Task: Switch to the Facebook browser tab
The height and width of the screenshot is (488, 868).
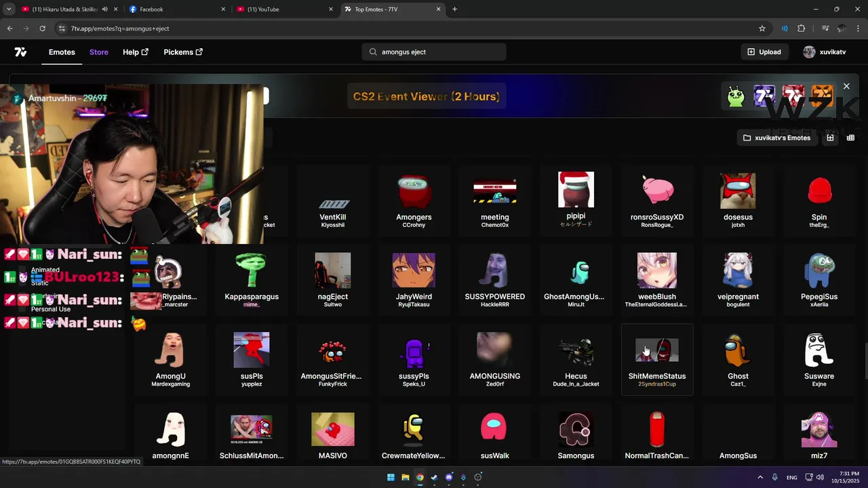Action: click(176, 9)
